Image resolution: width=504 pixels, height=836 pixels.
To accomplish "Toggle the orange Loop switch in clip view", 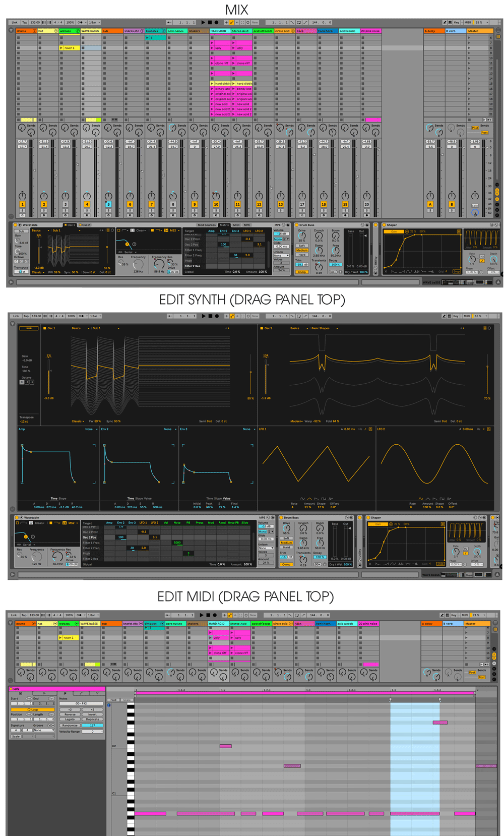I will tap(33, 709).
